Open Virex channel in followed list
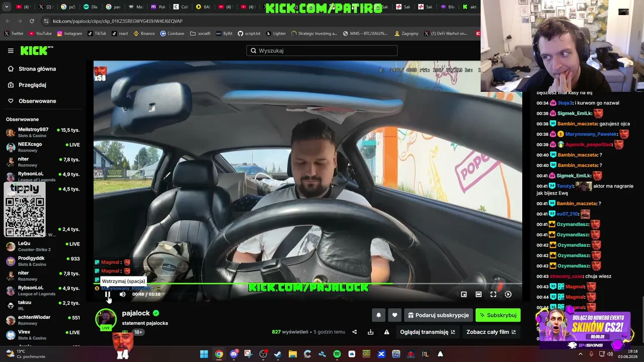Image resolution: width=644 pixels, height=362 pixels. (x=43, y=335)
